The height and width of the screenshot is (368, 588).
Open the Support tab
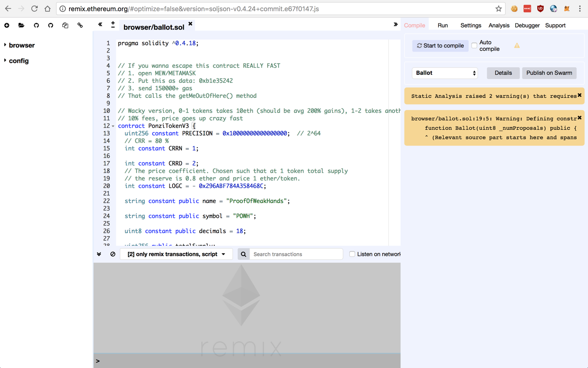555,25
